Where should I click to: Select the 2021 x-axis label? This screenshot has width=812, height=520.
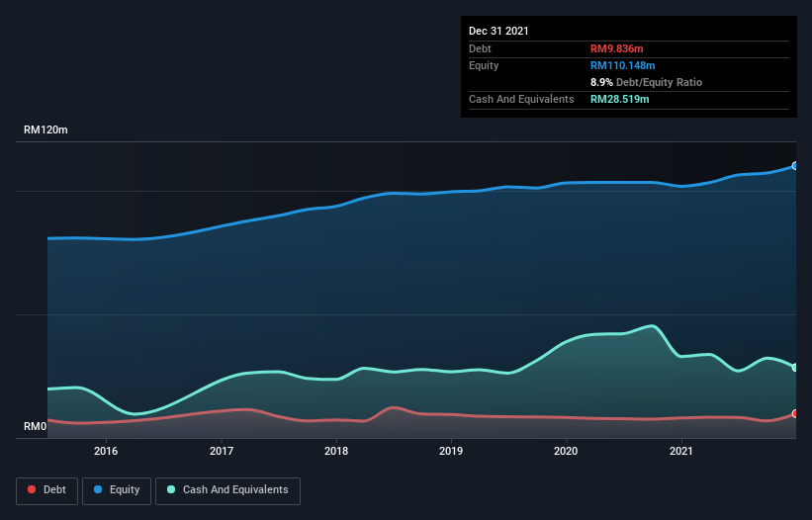click(x=681, y=451)
